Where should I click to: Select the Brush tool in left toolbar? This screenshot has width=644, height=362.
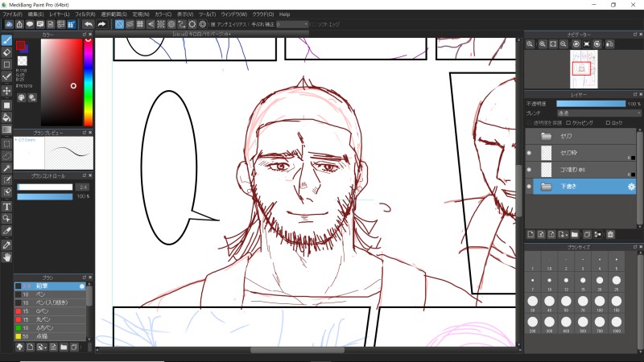6,40
